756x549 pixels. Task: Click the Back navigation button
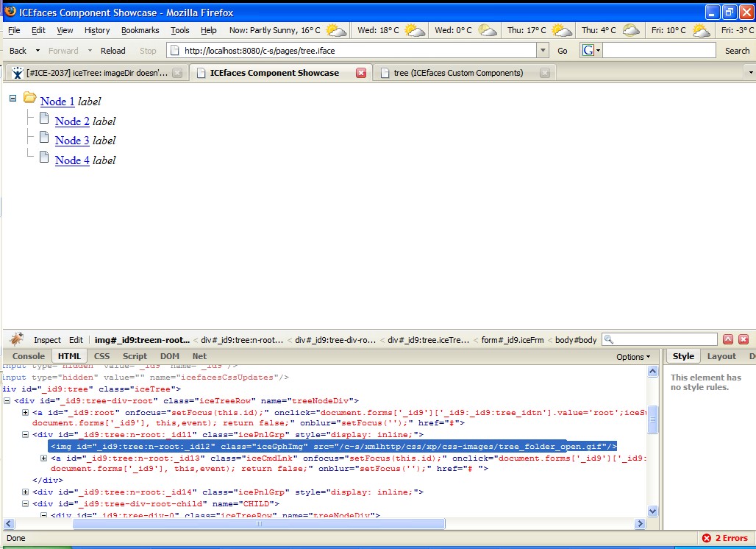18,51
